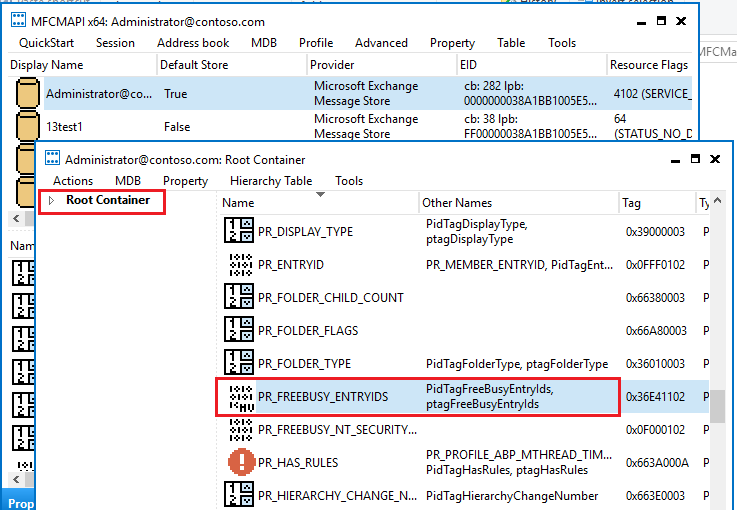Sort by the Display Name column header
The width and height of the screenshot is (737, 510).
pos(82,64)
